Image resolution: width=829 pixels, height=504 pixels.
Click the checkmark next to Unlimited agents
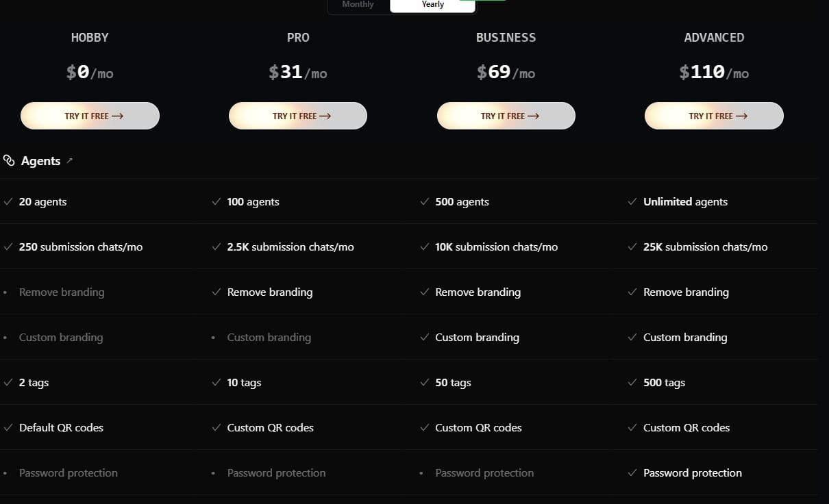(632, 201)
